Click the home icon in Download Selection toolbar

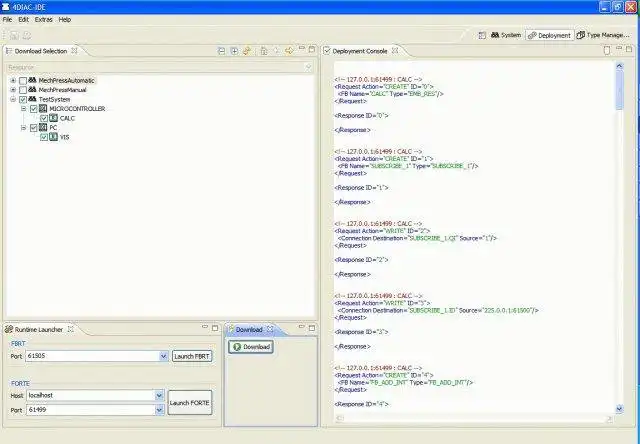264,51
